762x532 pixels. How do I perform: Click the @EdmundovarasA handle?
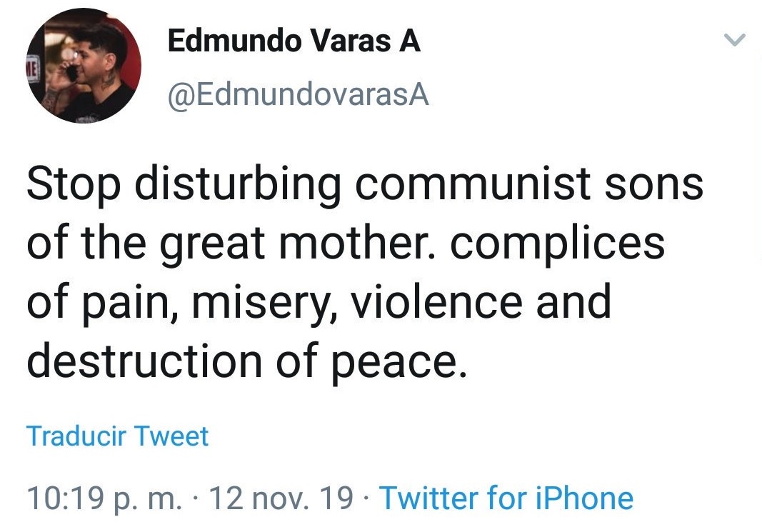297,95
